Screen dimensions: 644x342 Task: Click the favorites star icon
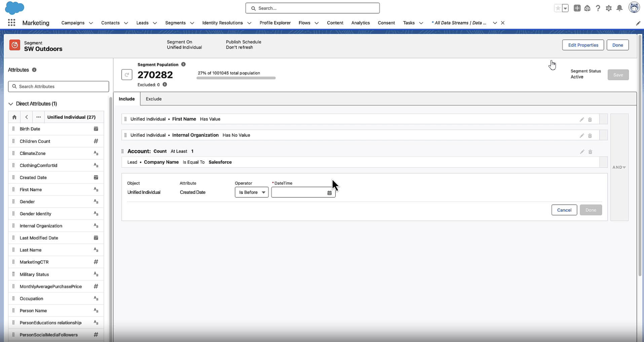[558, 8]
